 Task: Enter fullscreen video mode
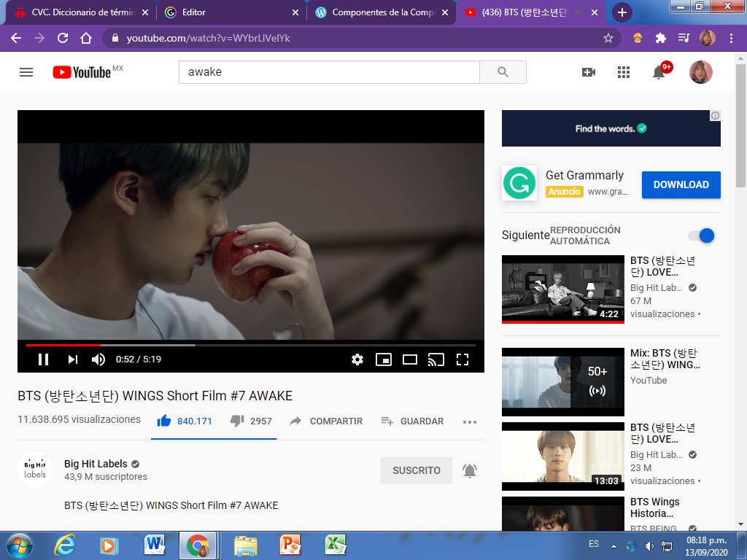(462, 359)
